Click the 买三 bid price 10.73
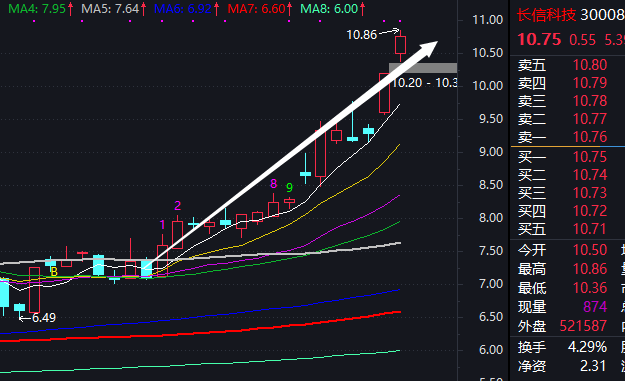The height and width of the screenshot is (381, 625). [x=590, y=193]
